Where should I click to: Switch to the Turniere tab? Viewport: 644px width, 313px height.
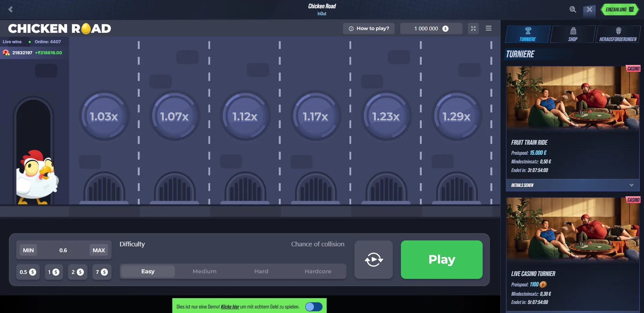coord(528,34)
